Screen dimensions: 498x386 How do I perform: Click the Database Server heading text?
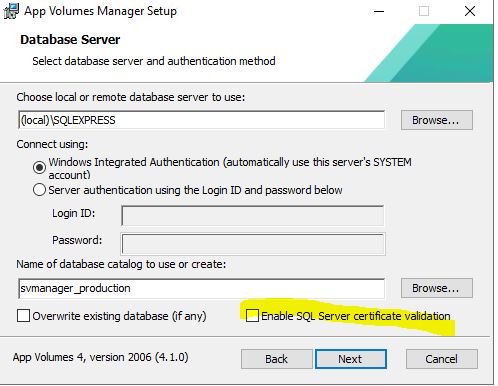[x=70, y=40]
